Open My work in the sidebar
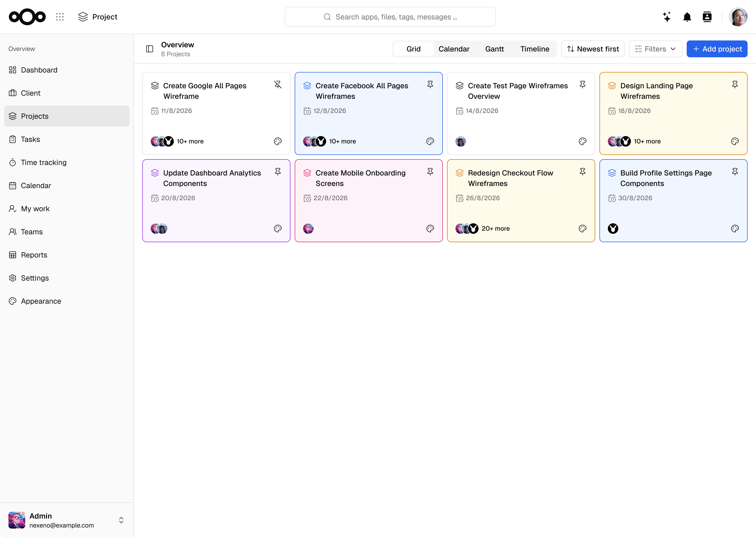 point(67,209)
